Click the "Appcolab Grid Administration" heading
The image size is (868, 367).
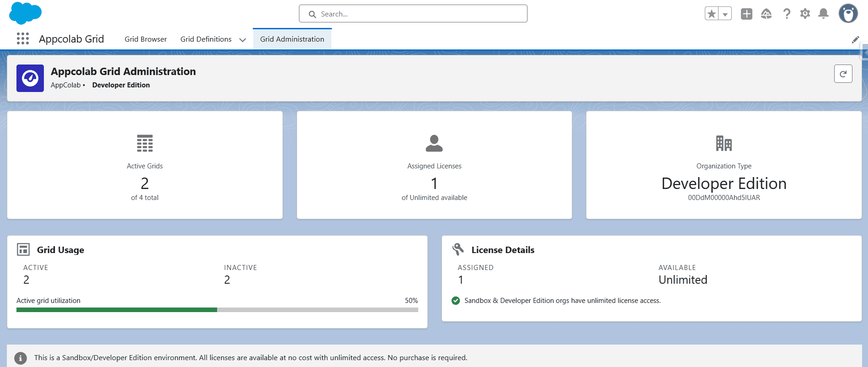tap(123, 71)
